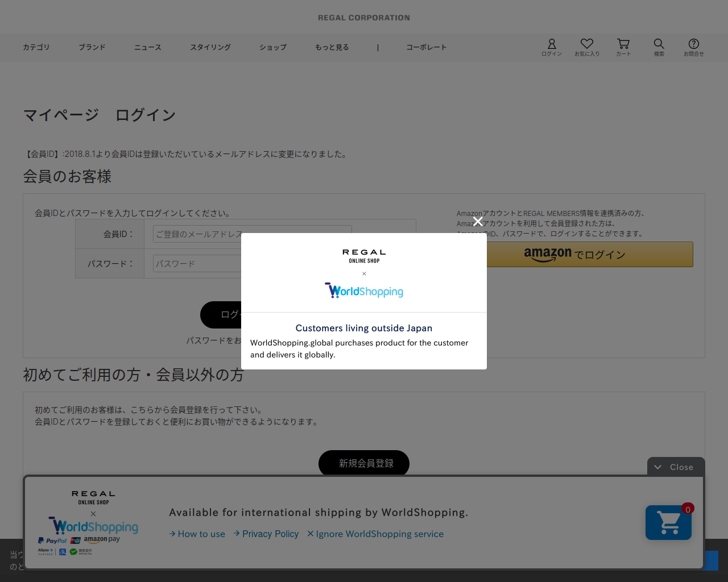This screenshot has width=728, height=582.
Task: Open the blue WorldShopping cart button
Action: click(x=668, y=522)
